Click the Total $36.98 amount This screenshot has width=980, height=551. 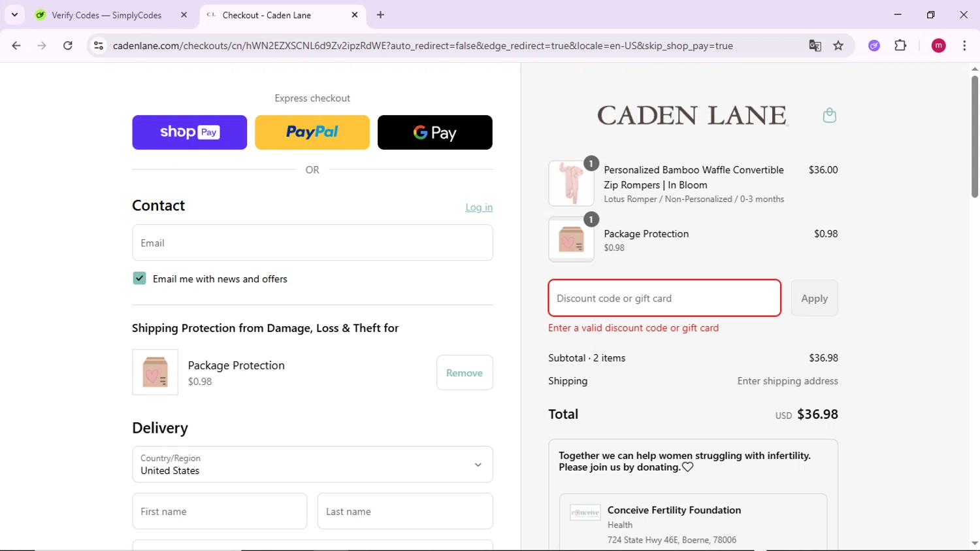click(817, 414)
